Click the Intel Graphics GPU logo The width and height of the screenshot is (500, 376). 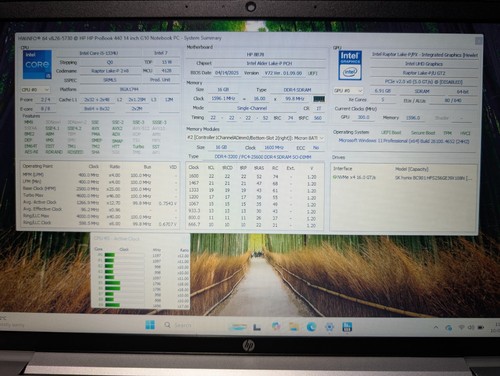pos(350,65)
